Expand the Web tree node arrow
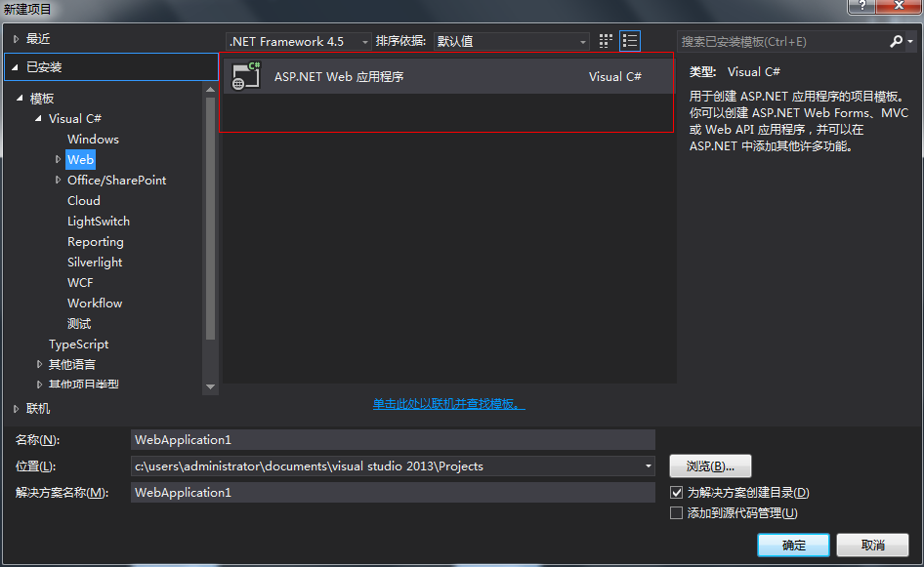 coord(58,159)
